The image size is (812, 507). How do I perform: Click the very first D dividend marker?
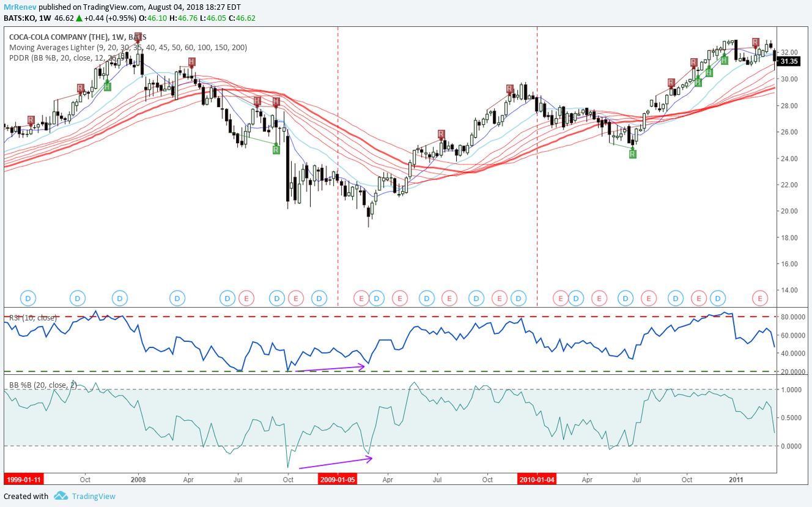(28, 298)
